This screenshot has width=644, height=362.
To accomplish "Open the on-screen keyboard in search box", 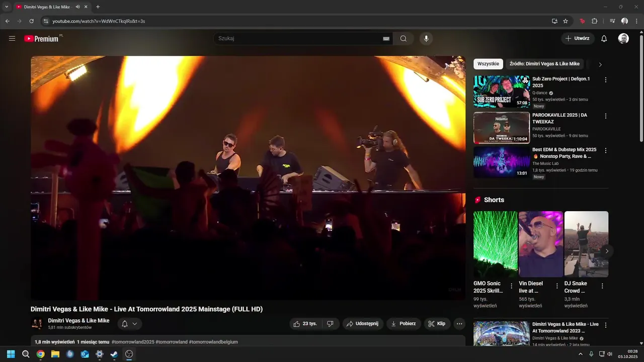I will click(x=386, y=39).
